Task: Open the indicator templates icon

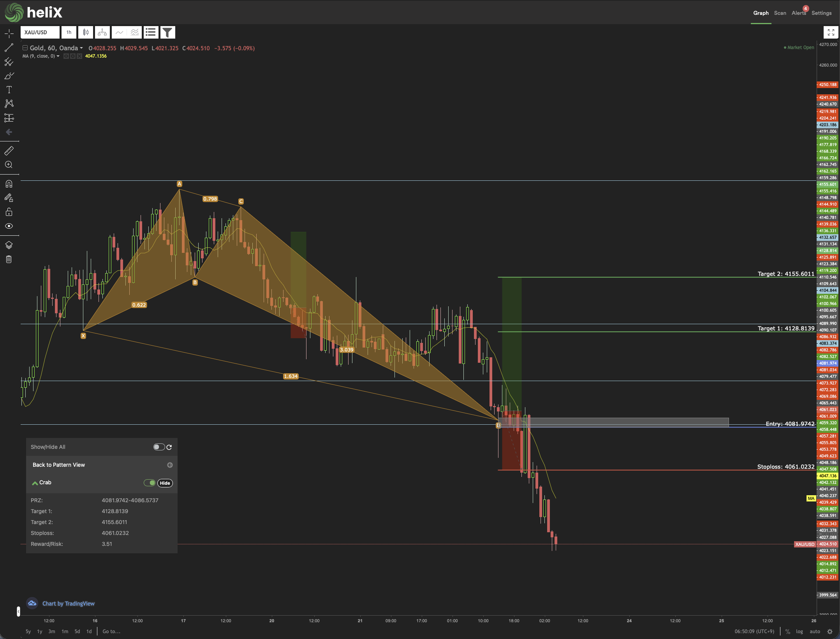Action: (134, 32)
